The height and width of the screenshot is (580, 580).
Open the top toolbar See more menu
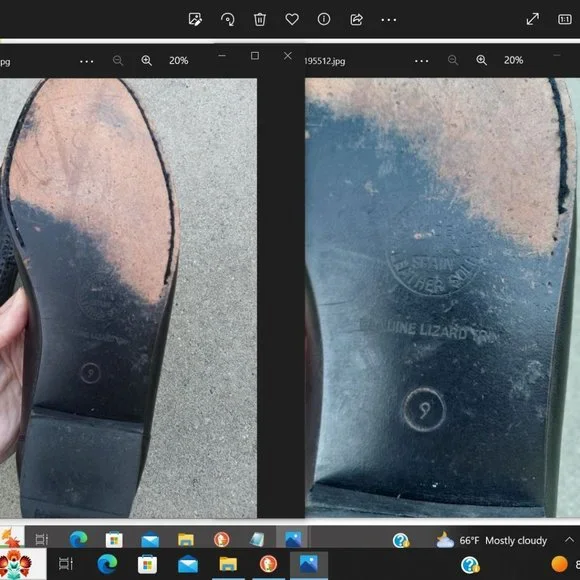pos(389,20)
